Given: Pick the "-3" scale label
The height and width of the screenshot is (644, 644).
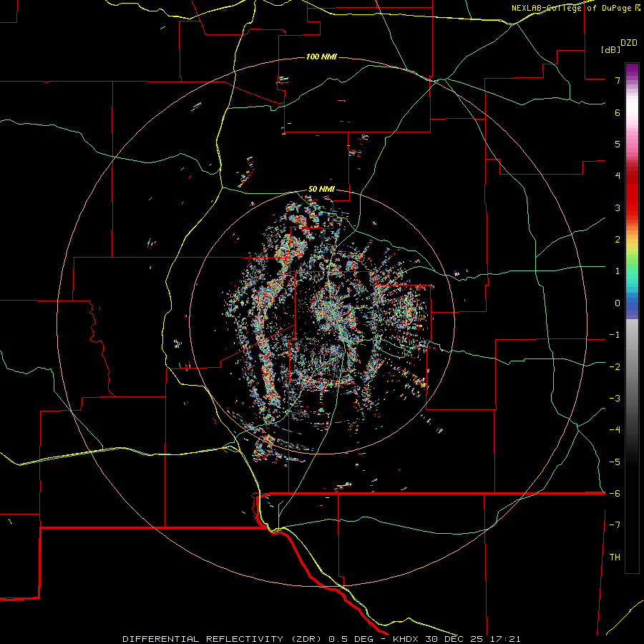Looking at the screenshot, I should click(615, 399).
